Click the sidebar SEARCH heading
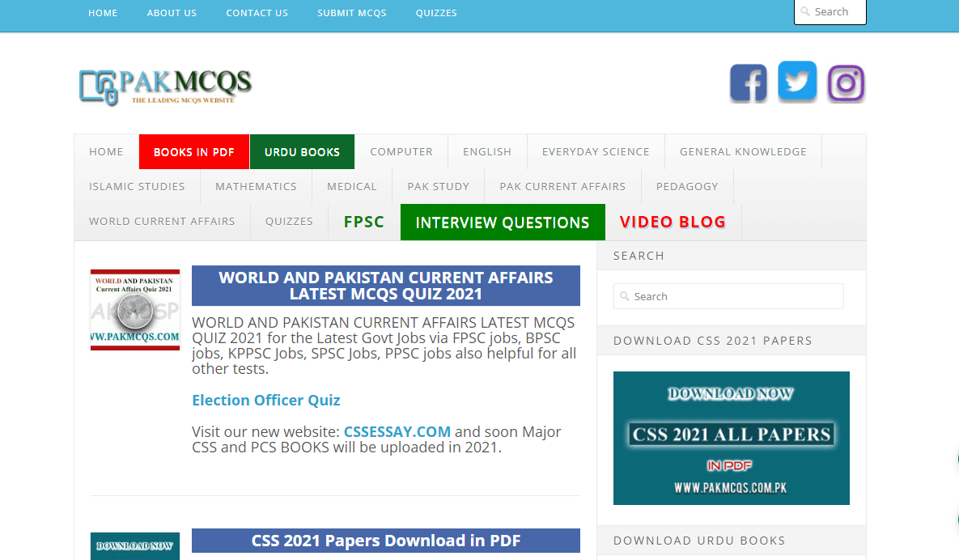The width and height of the screenshot is (959, 560). pos(639,256)
